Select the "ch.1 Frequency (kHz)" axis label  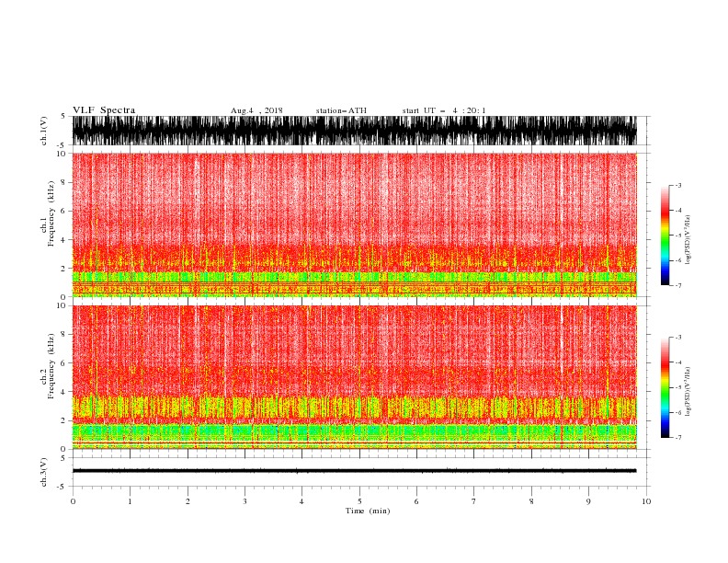pyautogui.click(x=48, y=226)
